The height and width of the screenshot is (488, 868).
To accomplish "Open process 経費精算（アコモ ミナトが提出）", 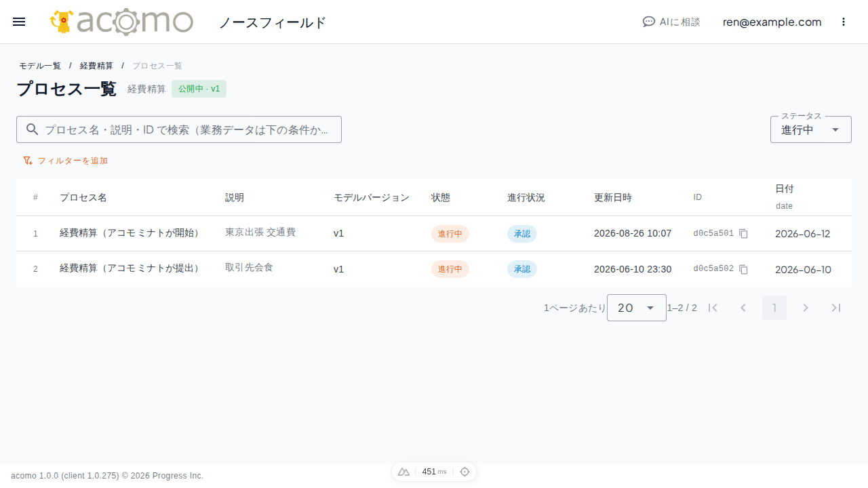I will 132,268.
